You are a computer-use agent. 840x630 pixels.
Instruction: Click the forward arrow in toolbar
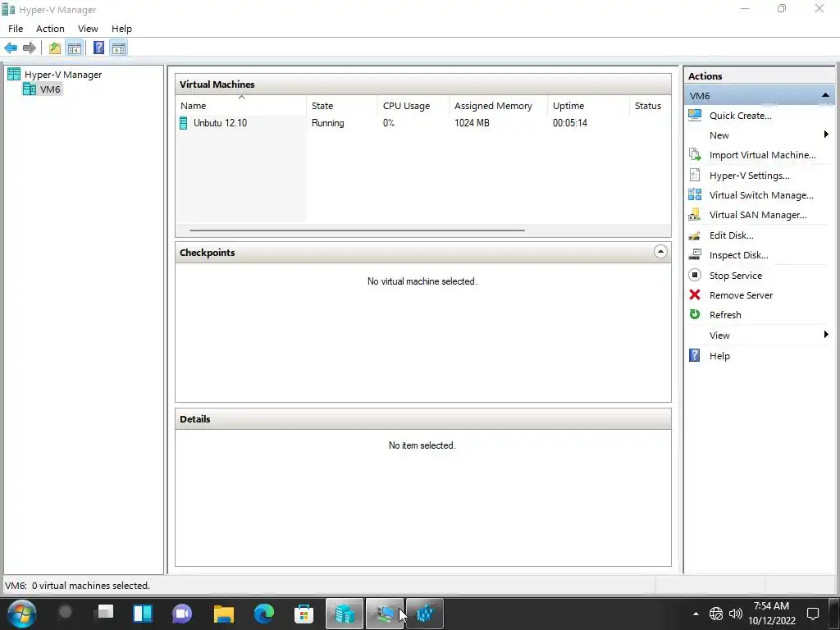[30, 48]
